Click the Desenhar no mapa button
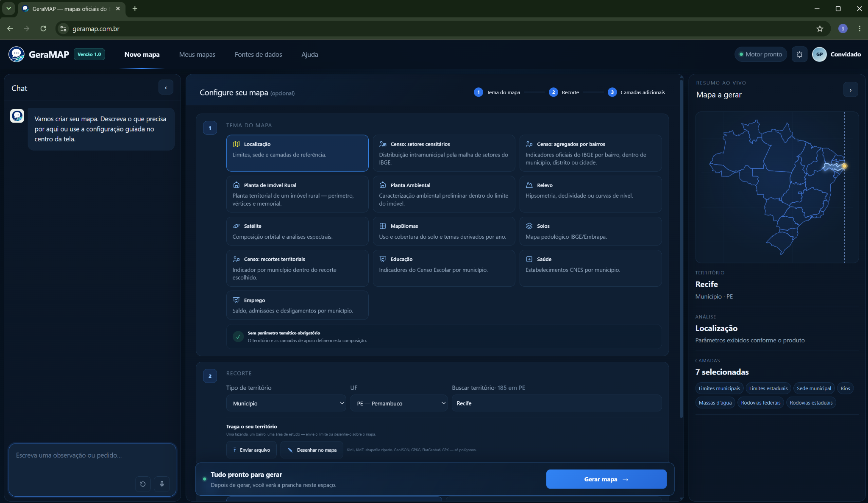 tap(312, 450)
